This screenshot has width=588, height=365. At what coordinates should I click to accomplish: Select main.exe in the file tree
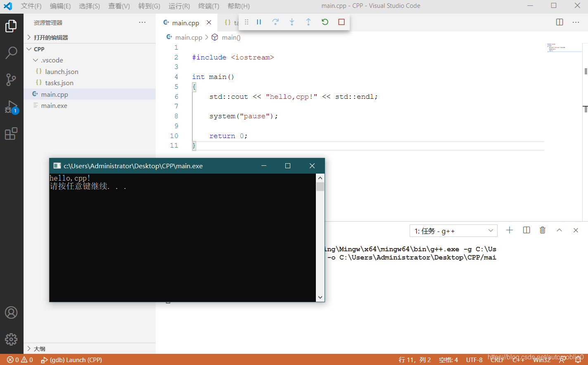pyautogui.click(x=90, y=105)
